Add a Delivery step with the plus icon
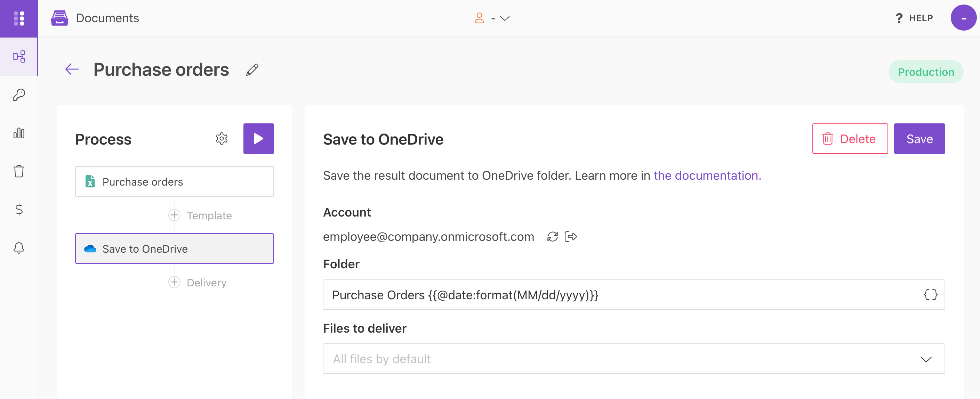980x399 pixels. 174,282
